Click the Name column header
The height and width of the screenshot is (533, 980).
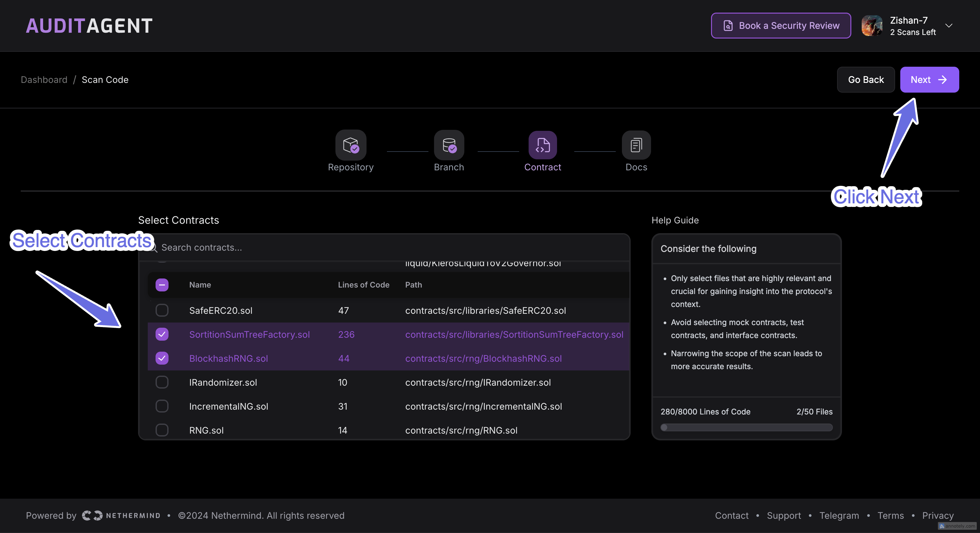pyautogui.click(x=200, y=285)
